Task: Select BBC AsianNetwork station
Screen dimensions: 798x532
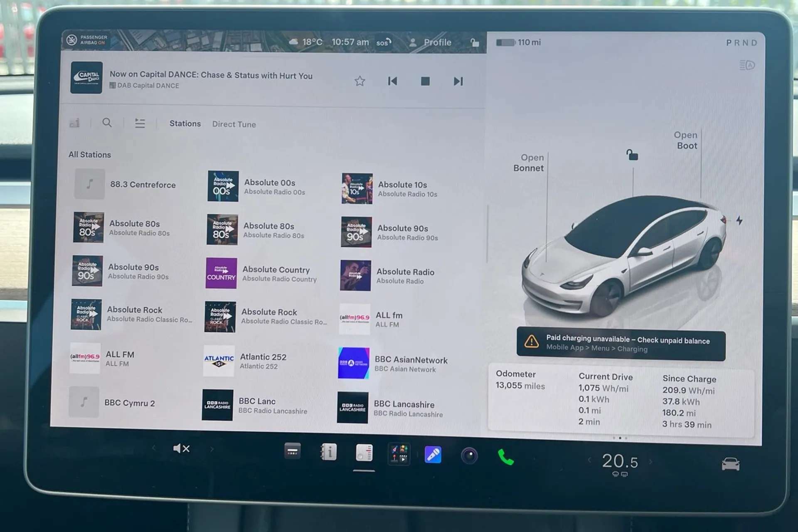Action: coord(393,364)
